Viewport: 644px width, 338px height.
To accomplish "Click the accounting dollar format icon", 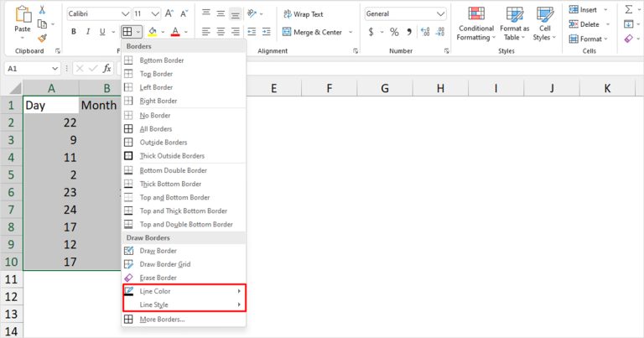I will coord(371,32).
